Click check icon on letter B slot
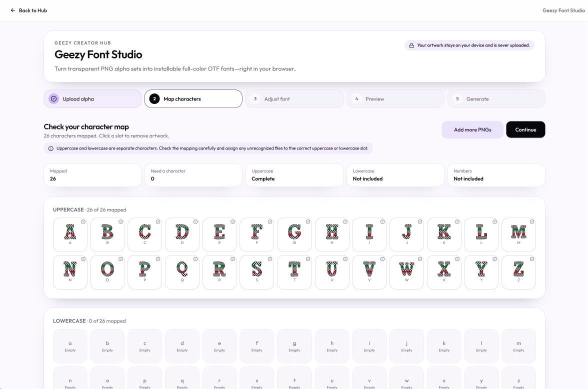 [121, 221]
